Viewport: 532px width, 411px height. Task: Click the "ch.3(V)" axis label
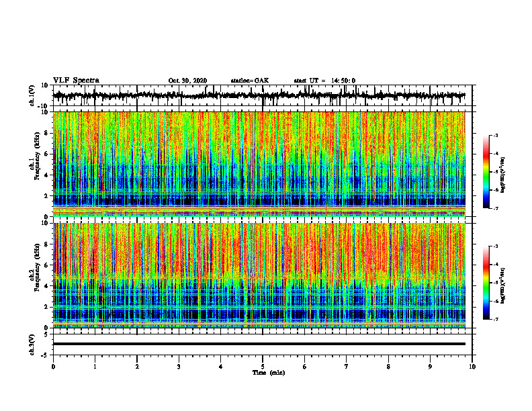coord(32,345)
